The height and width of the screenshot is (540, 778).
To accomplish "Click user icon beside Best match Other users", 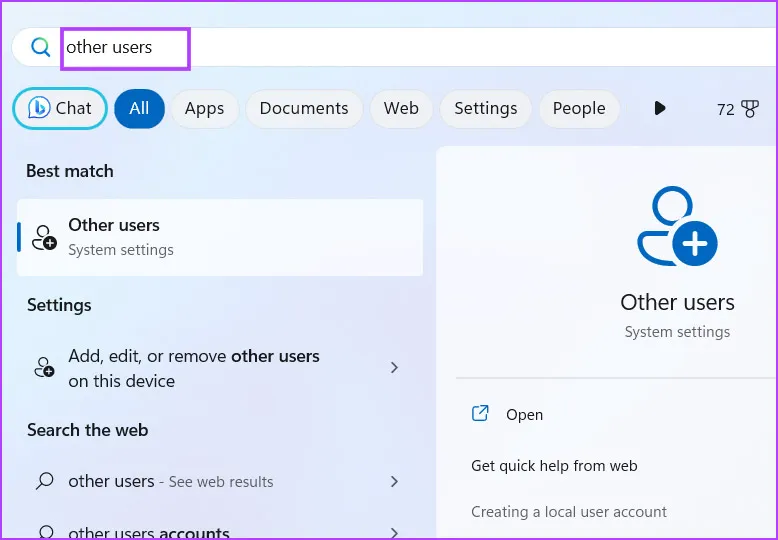I will pyautogui.click(x=44, y=237).
